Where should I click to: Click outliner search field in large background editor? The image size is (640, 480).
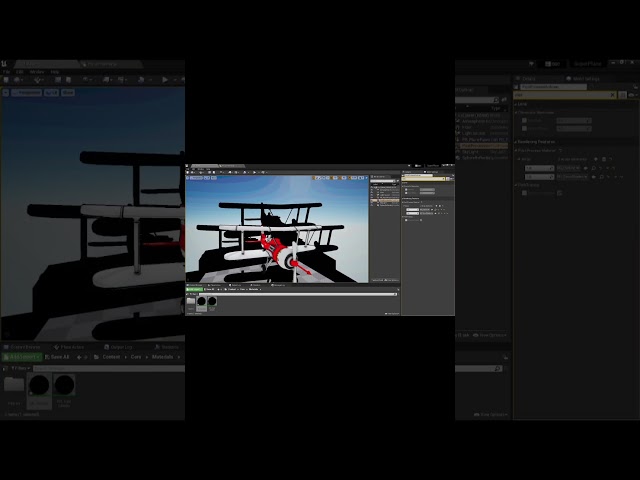[477, 100]
